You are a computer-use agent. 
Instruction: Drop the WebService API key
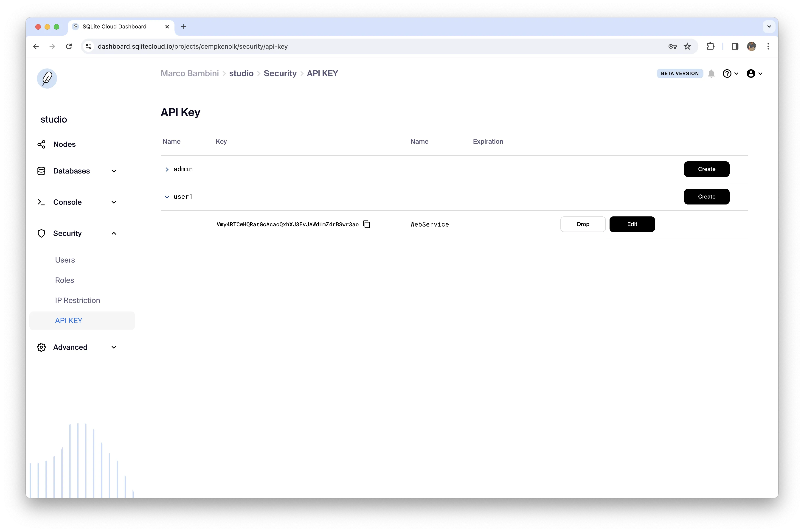pyautogui.click(x=583, y=224)
